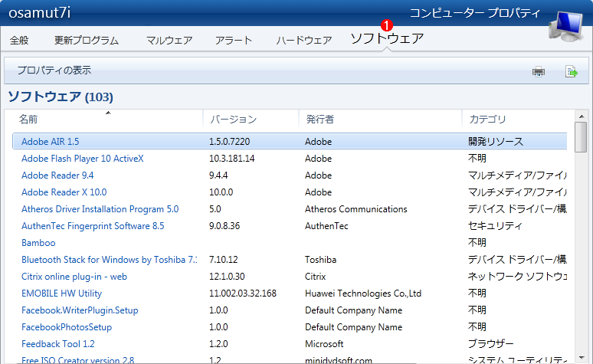This screenshot has width=593, height=364.
Task: Click version 9.4.4 cell
Action: click(x=218, y=175)
